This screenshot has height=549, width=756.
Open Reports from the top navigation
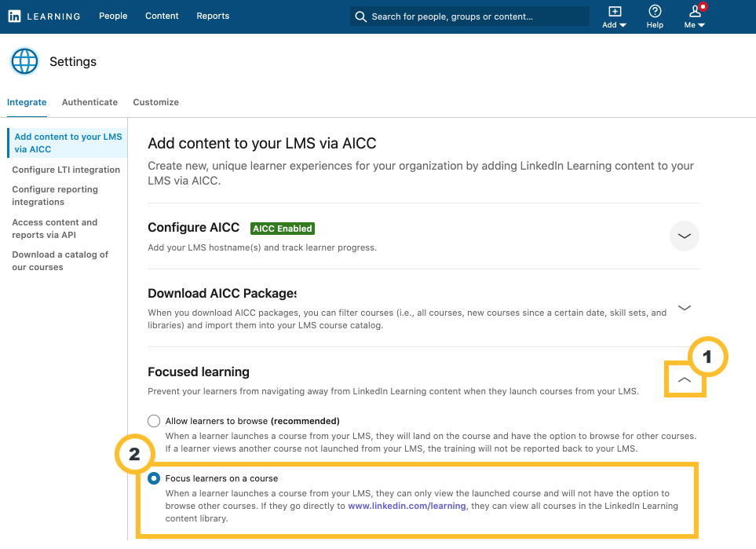coord(213,16)
